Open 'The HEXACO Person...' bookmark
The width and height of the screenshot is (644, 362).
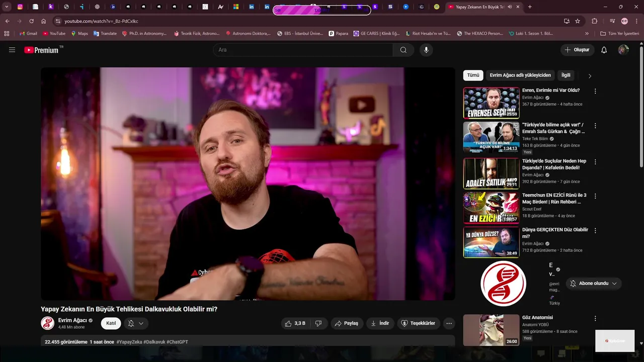click(480, 33)
